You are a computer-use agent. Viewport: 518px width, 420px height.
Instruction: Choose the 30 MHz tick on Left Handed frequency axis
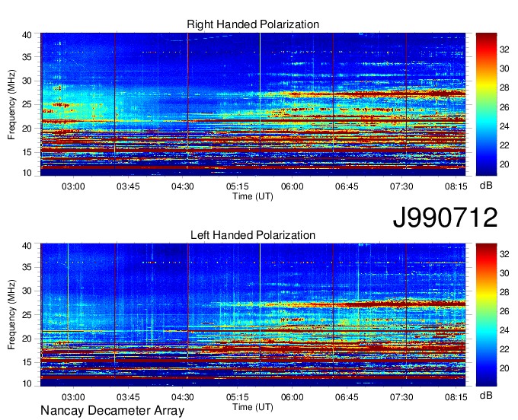pos(27,291)
